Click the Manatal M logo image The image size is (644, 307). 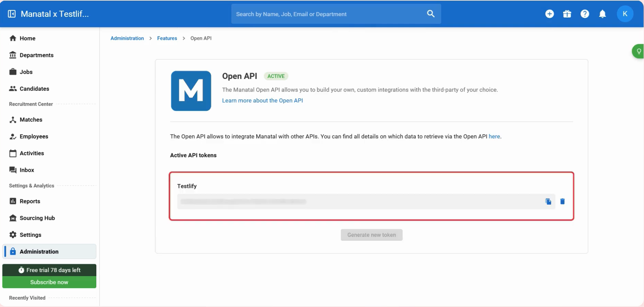tap(191, 91)
